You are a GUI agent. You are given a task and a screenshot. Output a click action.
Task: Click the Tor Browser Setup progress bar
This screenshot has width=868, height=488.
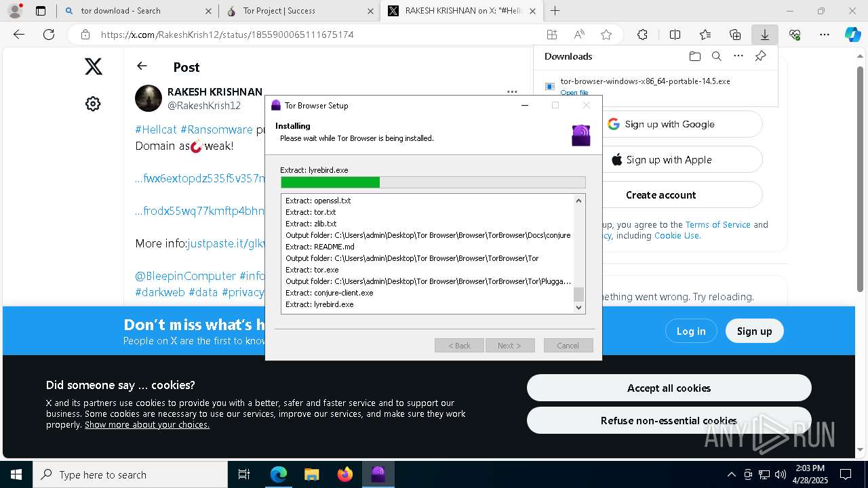(433, 182)
